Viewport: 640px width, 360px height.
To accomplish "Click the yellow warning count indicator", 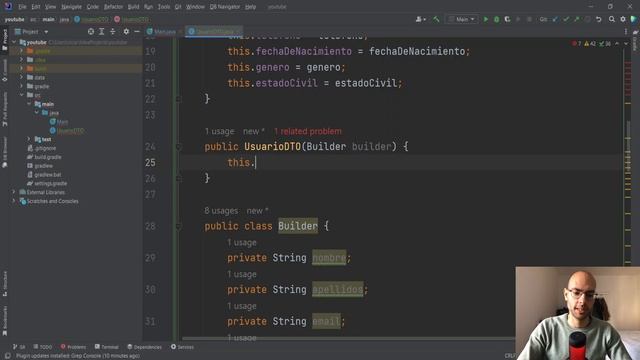I will (590, 44).
